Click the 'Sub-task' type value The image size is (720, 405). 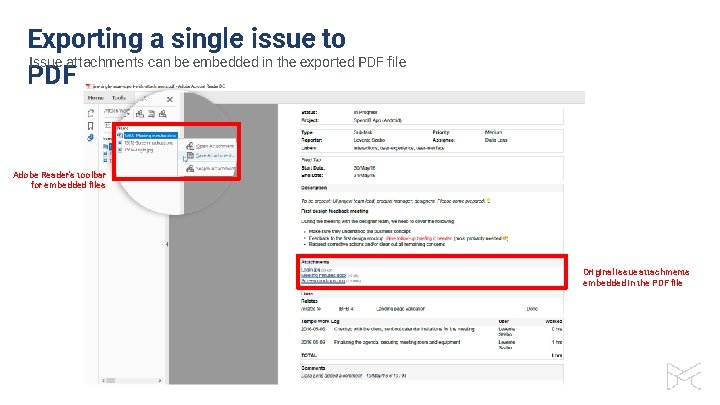(363, 132)
